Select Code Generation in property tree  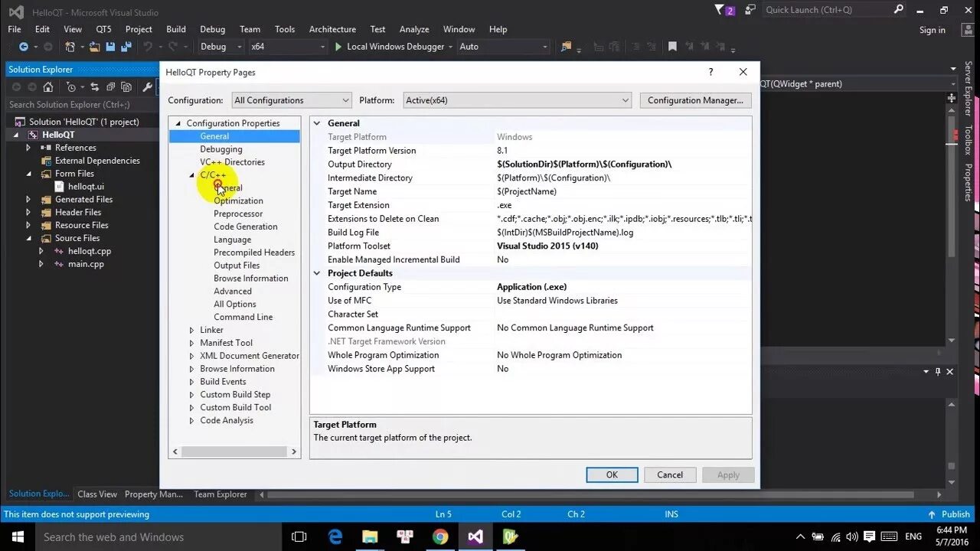pos(246,227)
